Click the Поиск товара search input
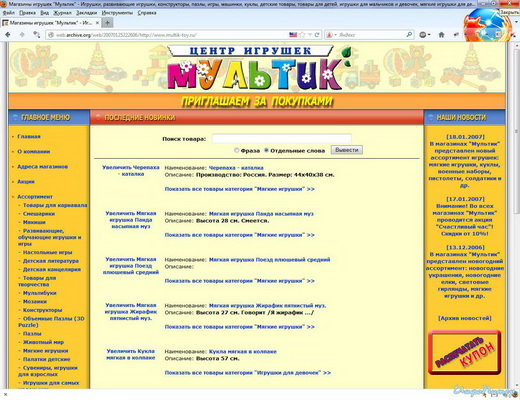This screenshot has width=520, height=400. [x=282, y=139]
